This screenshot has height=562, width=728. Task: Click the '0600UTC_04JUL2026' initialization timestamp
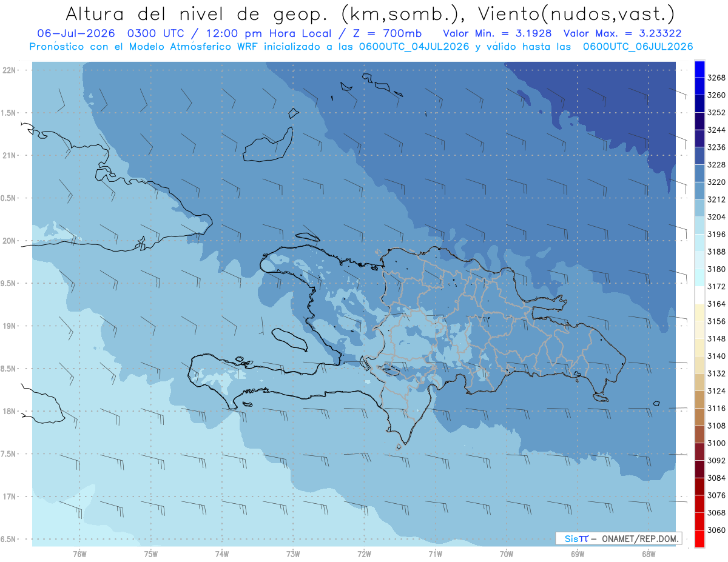414,47
